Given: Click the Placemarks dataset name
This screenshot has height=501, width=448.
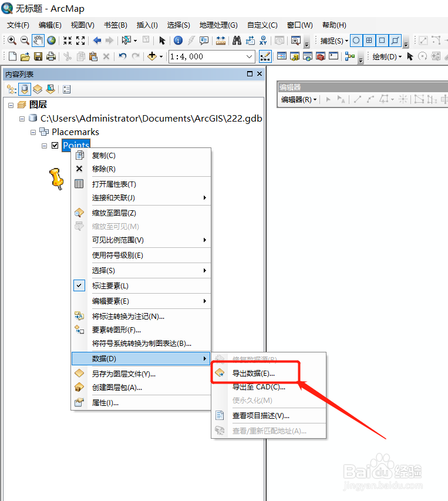Looking at the screenshot, I should [x=75, y=132].
